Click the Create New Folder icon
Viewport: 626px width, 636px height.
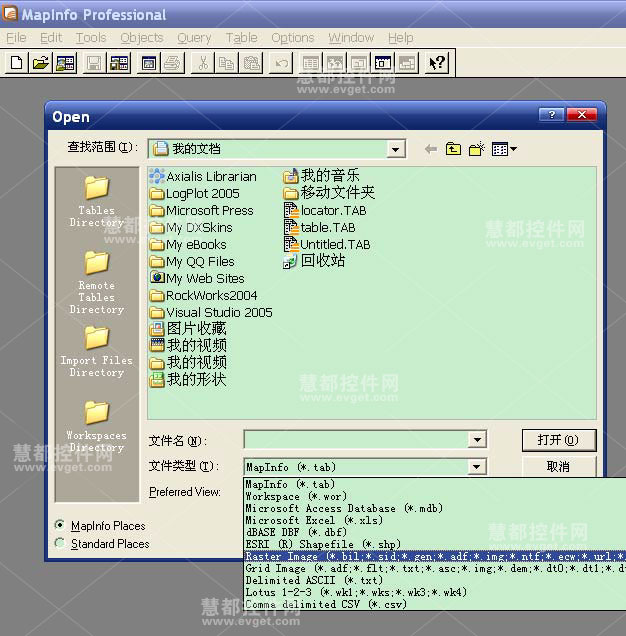477,149
